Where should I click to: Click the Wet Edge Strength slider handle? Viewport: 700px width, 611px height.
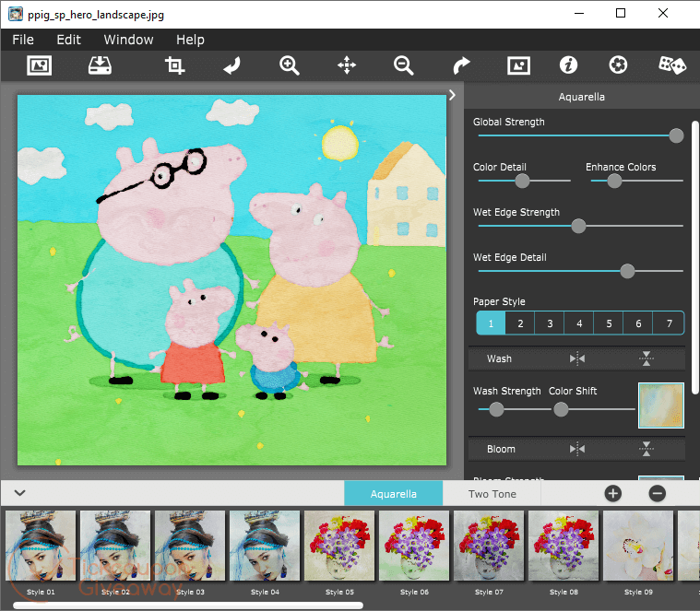[578, 226]
